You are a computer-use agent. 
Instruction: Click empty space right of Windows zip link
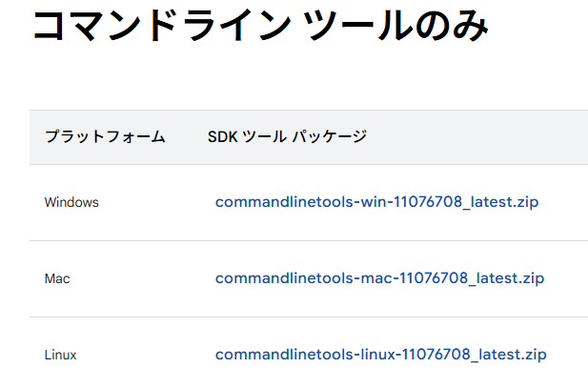[x=563, y=202]
